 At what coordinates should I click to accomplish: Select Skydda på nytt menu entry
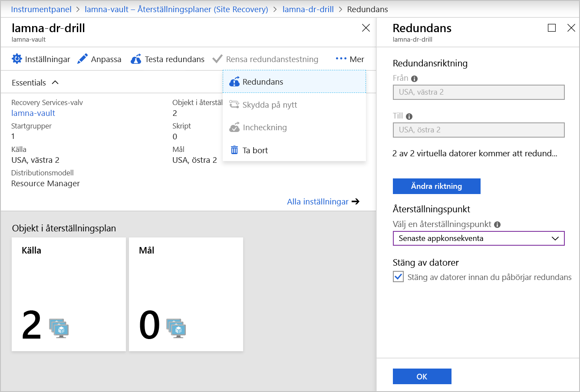click(294, 105)
